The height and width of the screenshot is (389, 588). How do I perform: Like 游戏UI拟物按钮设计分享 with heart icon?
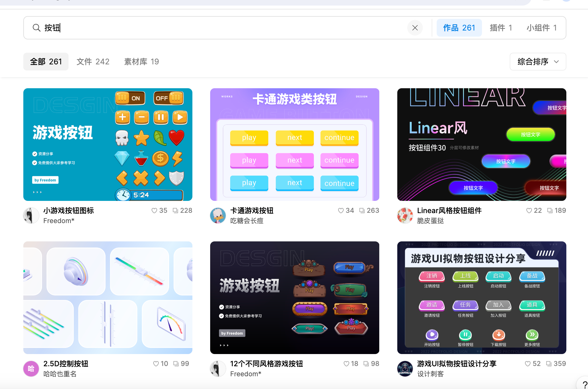pyautogui.click(x=528, y=364)
